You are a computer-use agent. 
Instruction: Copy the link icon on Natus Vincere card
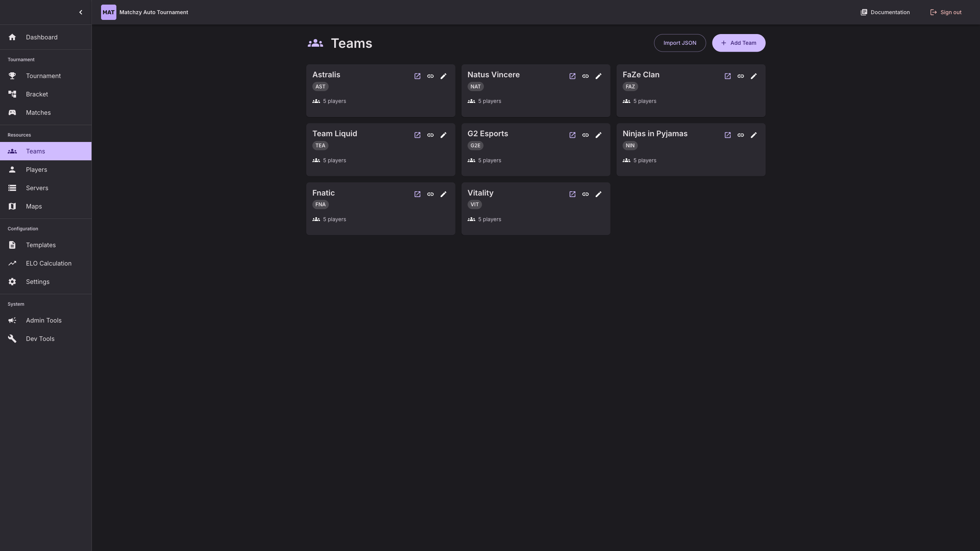tap(585, 76)
